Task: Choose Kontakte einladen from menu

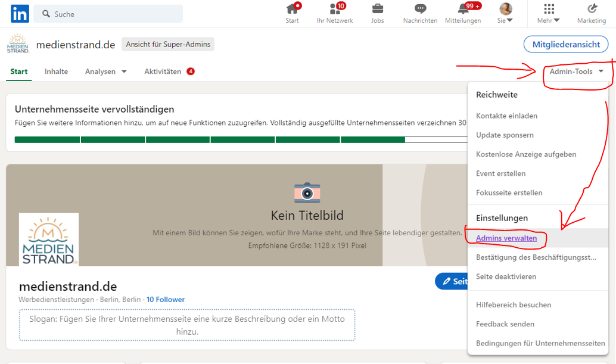Action: (x=506, y=116)
